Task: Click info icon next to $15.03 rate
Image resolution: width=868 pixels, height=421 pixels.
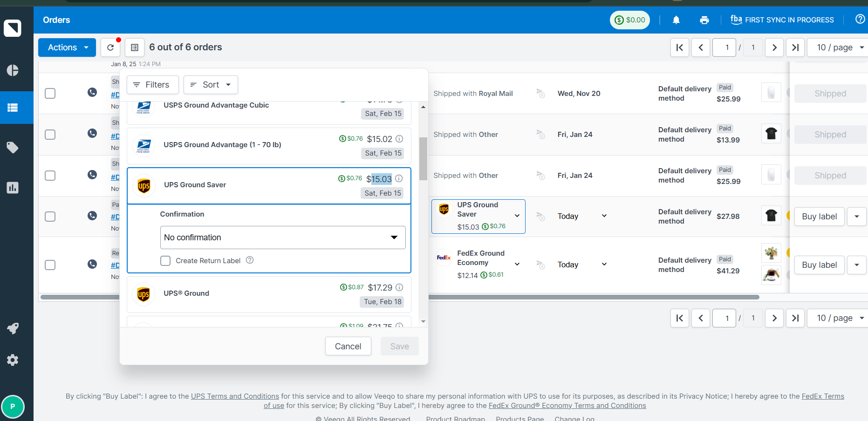Action: point(399,178)
